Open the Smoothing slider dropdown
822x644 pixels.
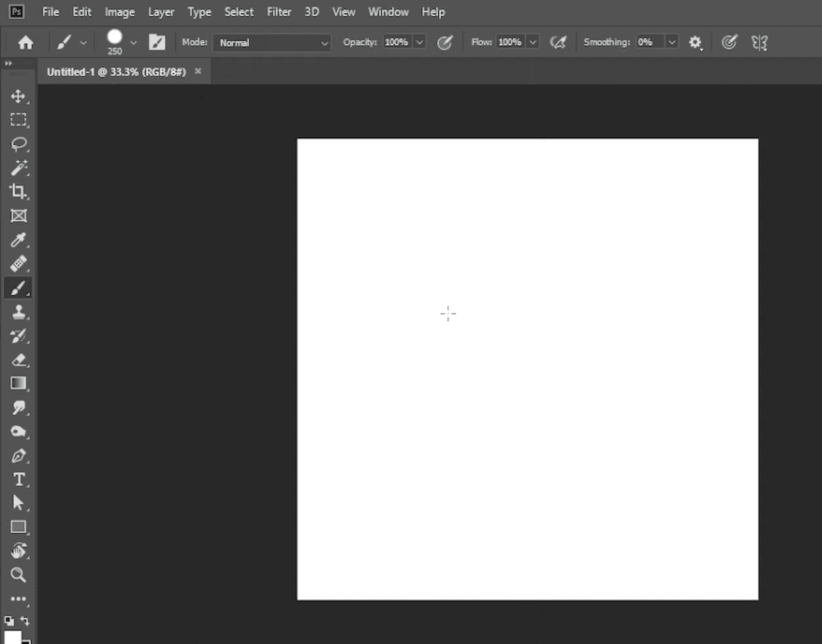(672, 43)
